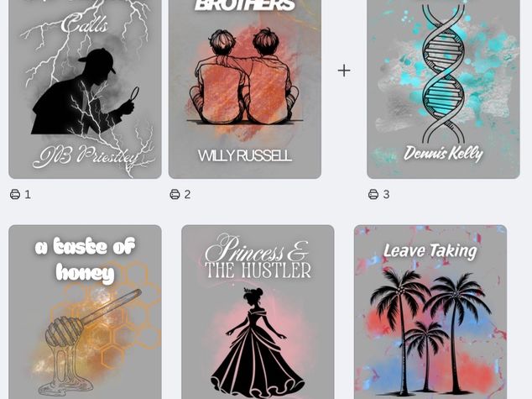This screenshot has height=399, width=532.
Task: Select the A Taste of Honey cover
Action: coord(85,312)
